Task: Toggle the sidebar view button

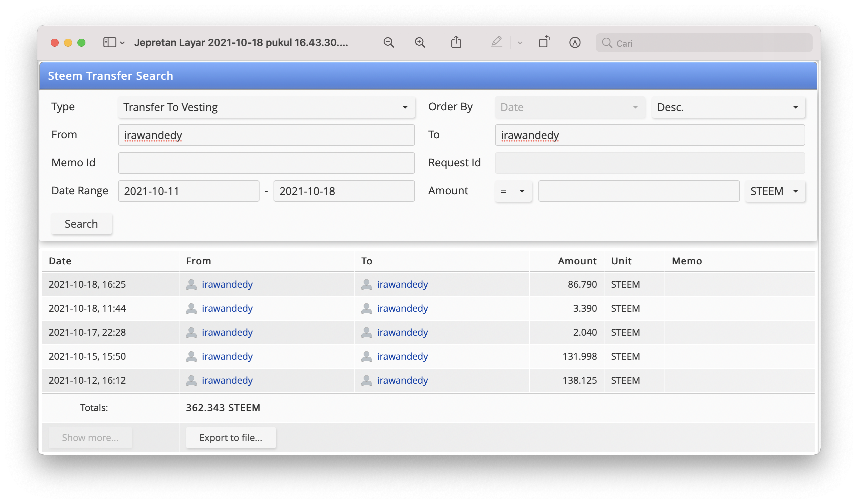Action: (x=110, y=43)
